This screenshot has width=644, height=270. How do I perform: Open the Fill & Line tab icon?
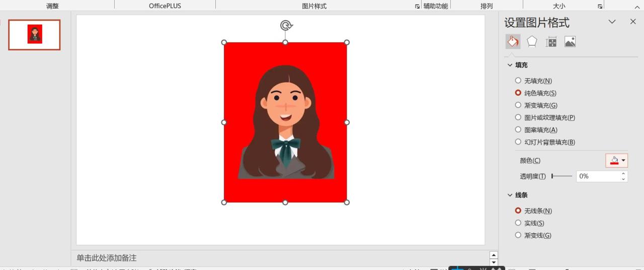click(513, 41)
